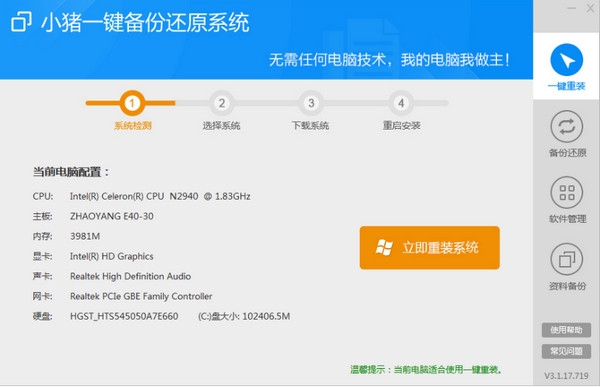Click Realtek PCIe GBE Family Controller text

click(x=141, y=296)
